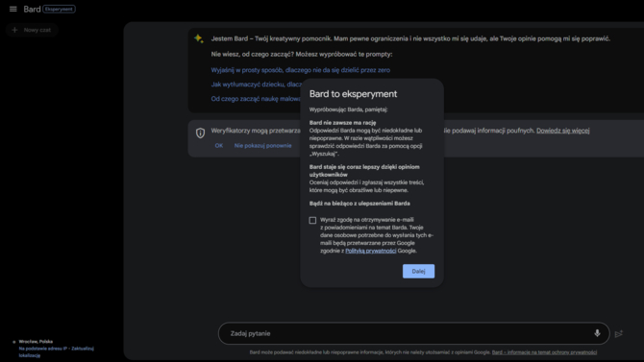The height and width of the screenshot is (362, 644).
Task: Open the 'Dowiedz się więcej' link
Action: [x=562, y=131]
